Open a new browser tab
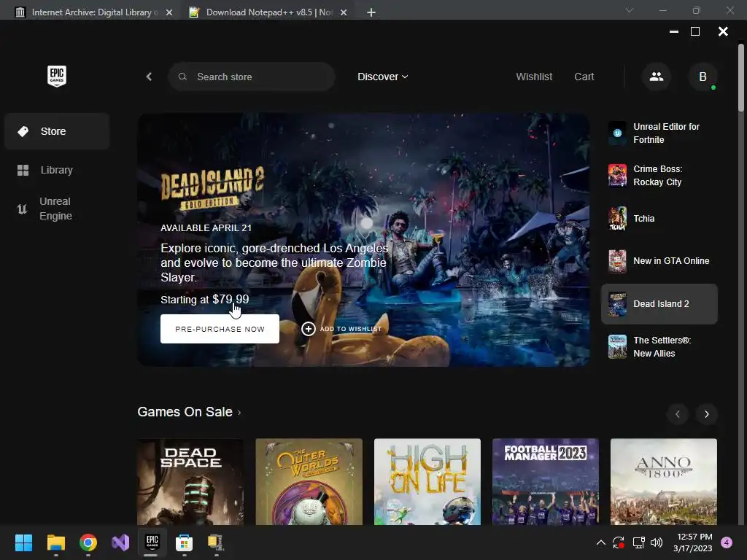Image resolution: width=747 pixels, height=560 pixels. [371, 12]
